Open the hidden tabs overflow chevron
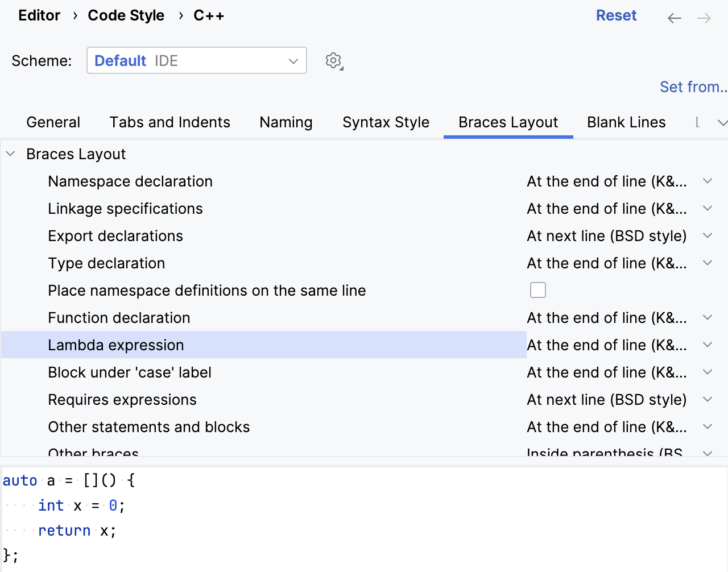This screenshot has height=572, width=728. pyautogui.click(x=722, y=122)
